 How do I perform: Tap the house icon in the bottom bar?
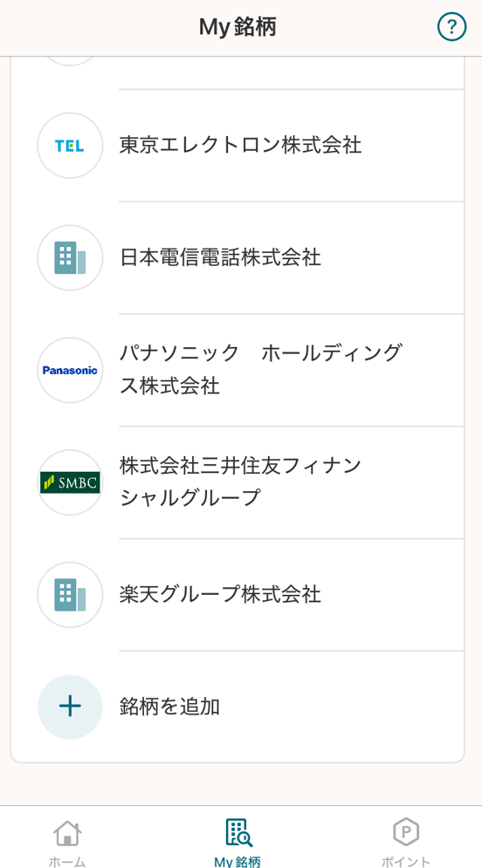click(x=67, y=833)
